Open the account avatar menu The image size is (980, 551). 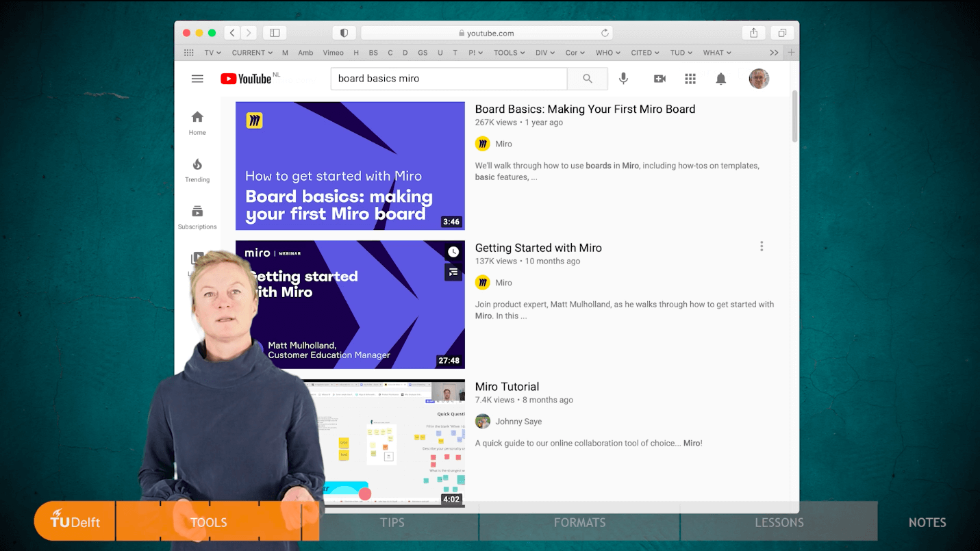[759, 79]
